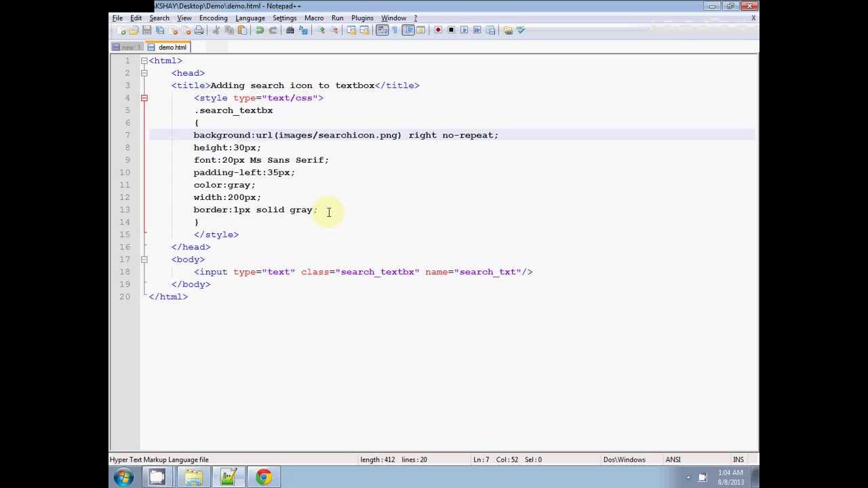
Task: Switch to the new 1 tab
Action: 127,47
